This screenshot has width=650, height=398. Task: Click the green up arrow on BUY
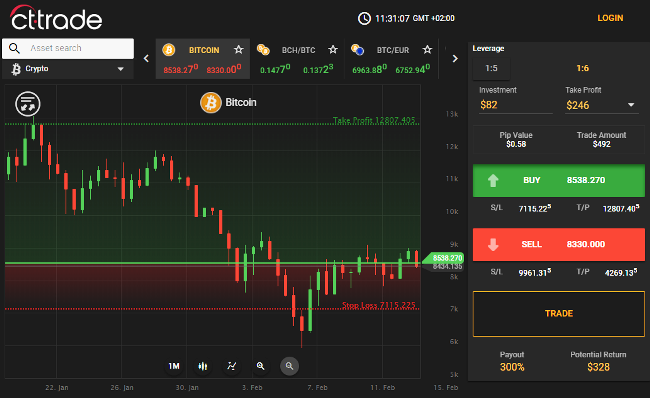click(x=493, y=180)
